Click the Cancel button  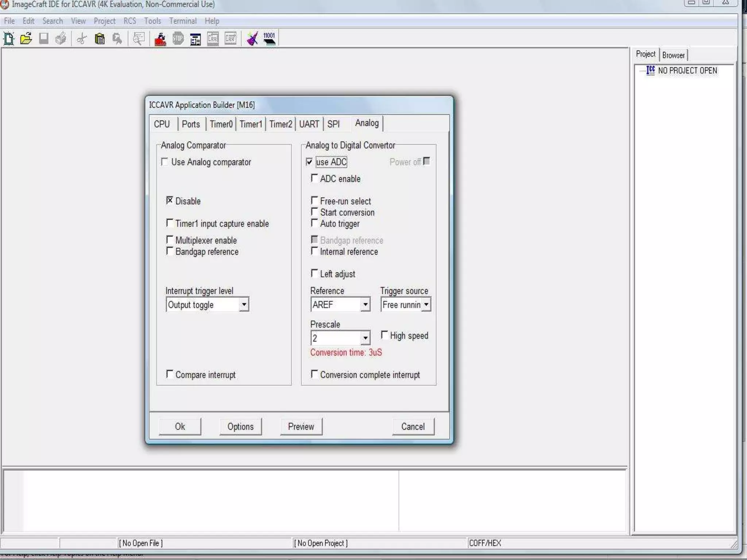413,427
